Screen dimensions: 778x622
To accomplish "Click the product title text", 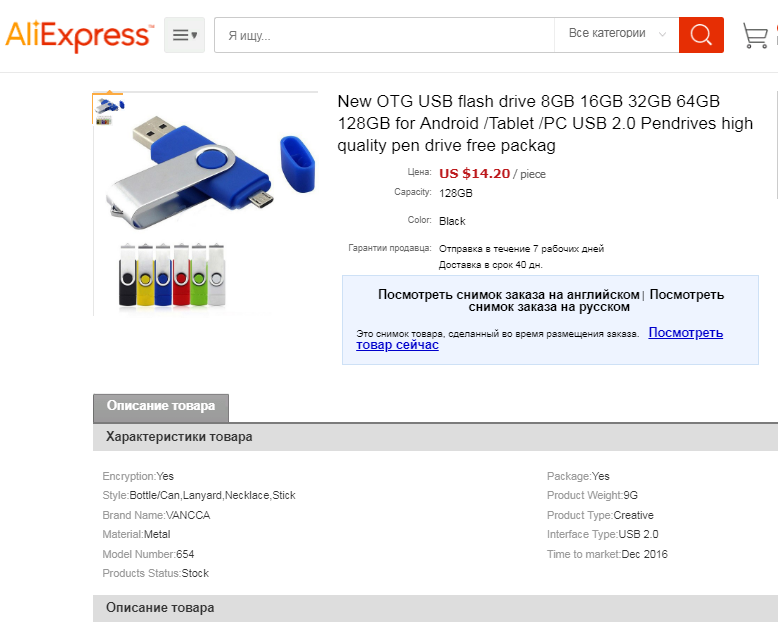I will pos(545,124).
